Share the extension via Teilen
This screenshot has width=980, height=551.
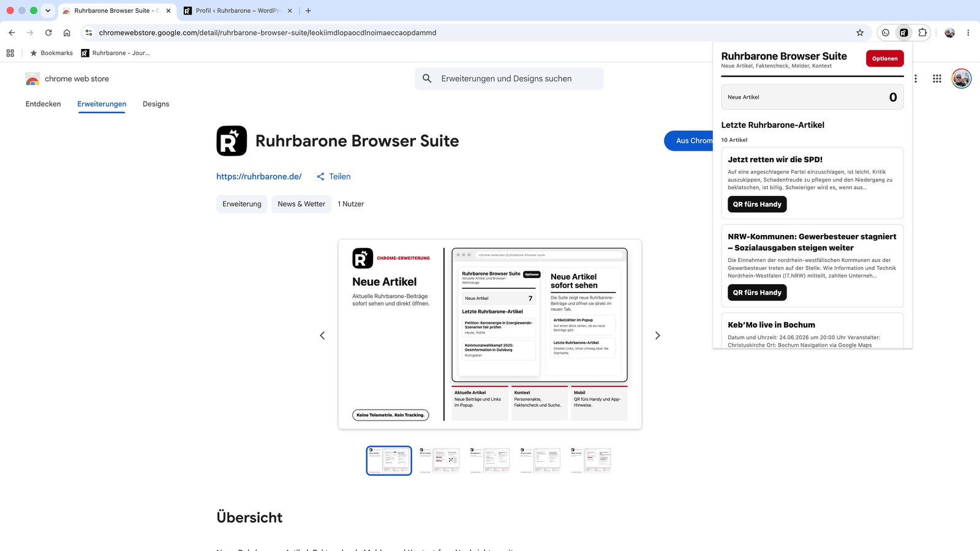tap(334, 176)
